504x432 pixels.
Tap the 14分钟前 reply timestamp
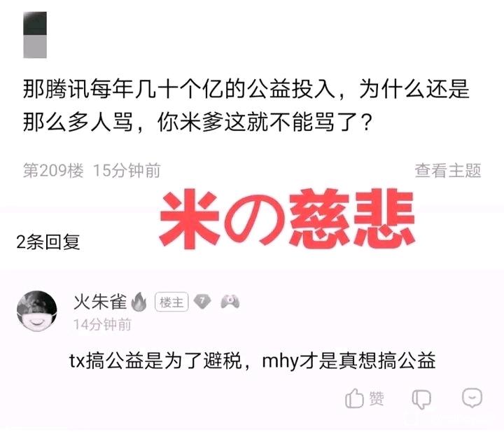coord(102,324)
